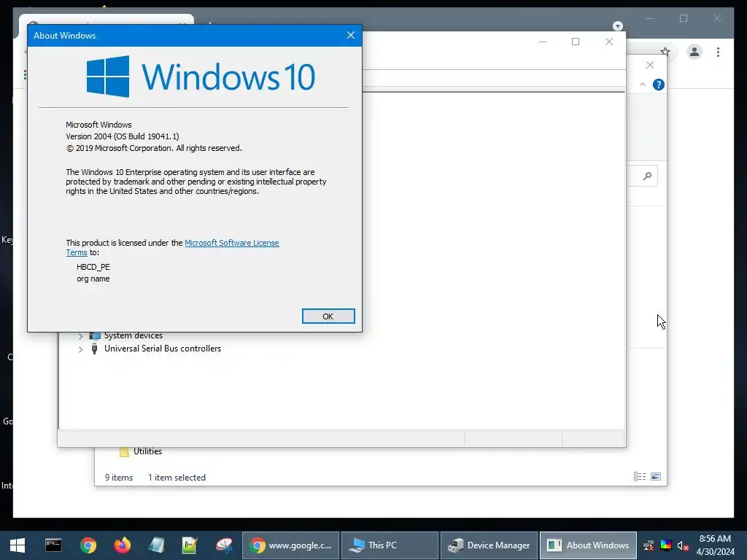The height and width of the screenshot is (560, 747).
Task: Launch Firefox from the taskbar
Action: tap(123, 545)
